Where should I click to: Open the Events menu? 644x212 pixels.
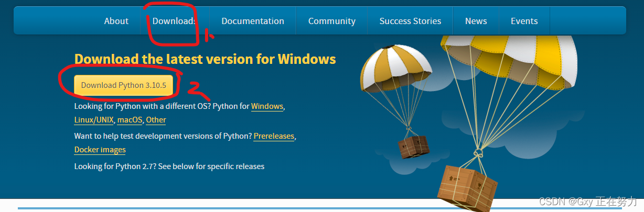coord(524,21)
